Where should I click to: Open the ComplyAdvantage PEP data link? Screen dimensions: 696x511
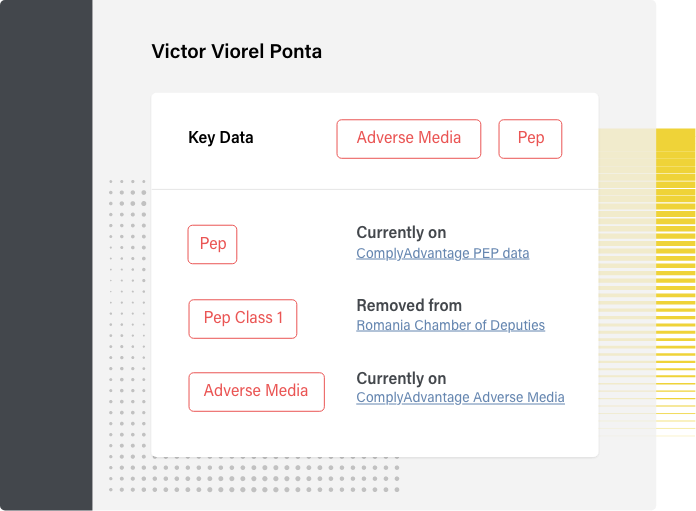(443, 253)
